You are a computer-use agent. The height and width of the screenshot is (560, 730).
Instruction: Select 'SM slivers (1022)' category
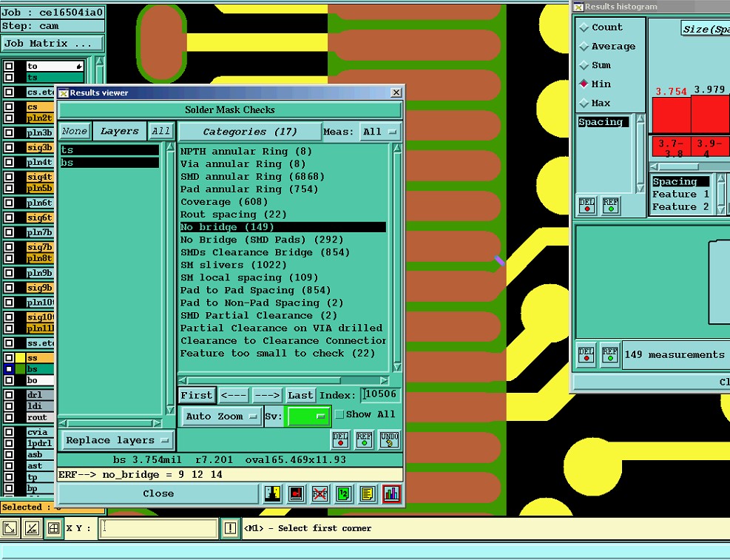coord(283,265)
